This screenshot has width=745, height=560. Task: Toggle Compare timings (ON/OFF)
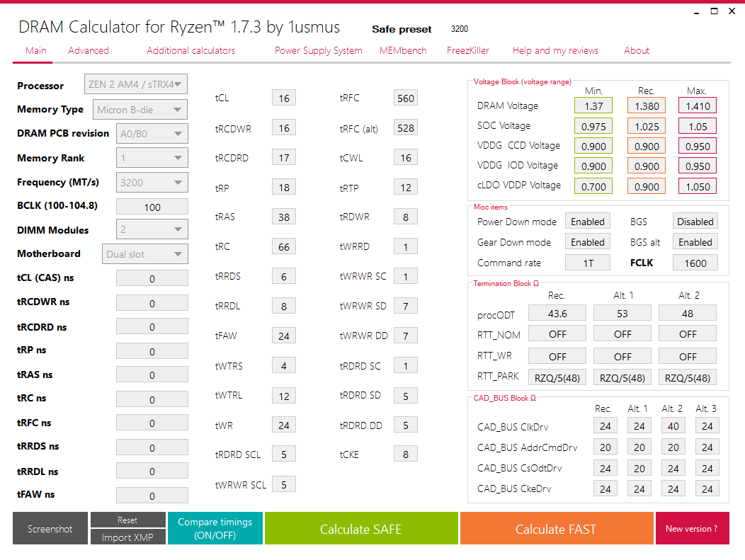click(215, 529)
